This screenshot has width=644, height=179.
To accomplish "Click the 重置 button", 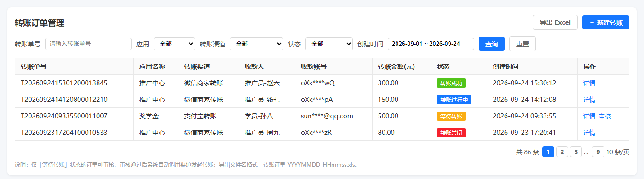I will pyautogui.click(x=523, y=44).
